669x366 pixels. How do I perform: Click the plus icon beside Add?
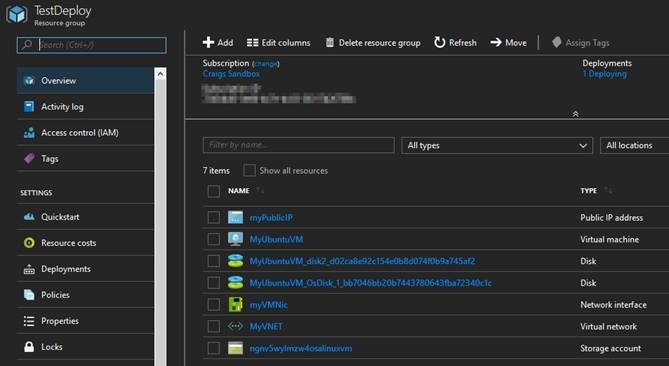tap(208, 42)
